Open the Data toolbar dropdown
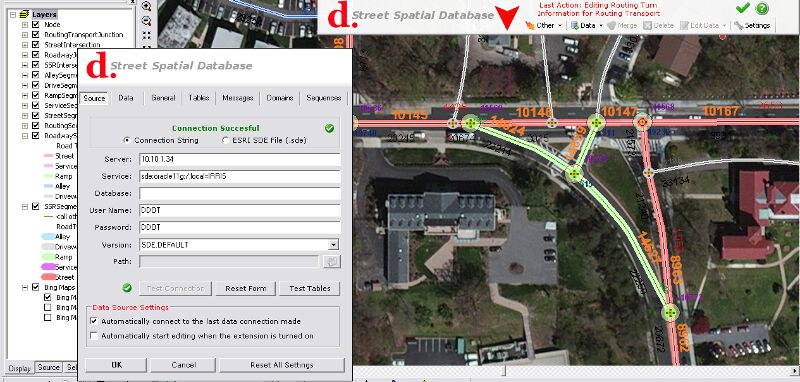Screen dimensions: 800x382 pos(586,25)
